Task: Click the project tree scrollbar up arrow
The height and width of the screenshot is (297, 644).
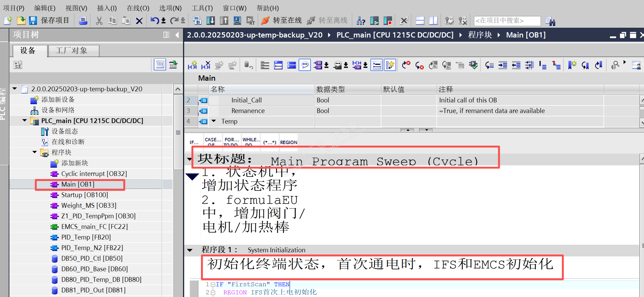Action: (178, 89)
